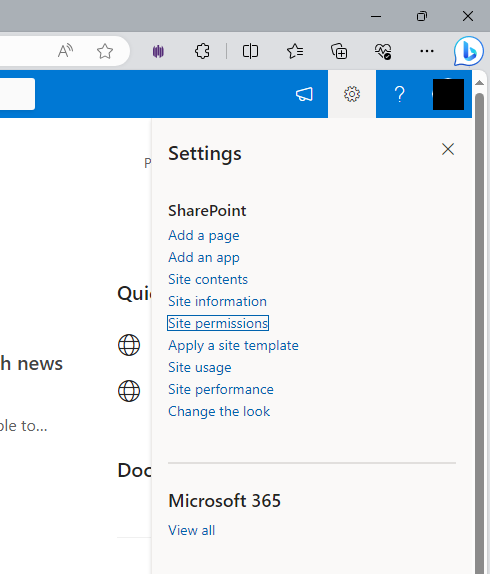Choose Apply a site template

coord(233,345)
